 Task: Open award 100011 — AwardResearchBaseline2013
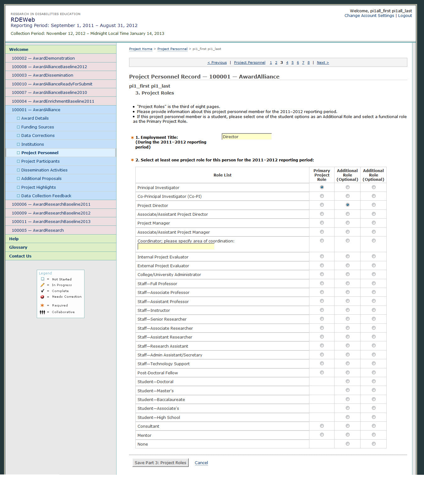pyautogui.click(x=61, y=221)
